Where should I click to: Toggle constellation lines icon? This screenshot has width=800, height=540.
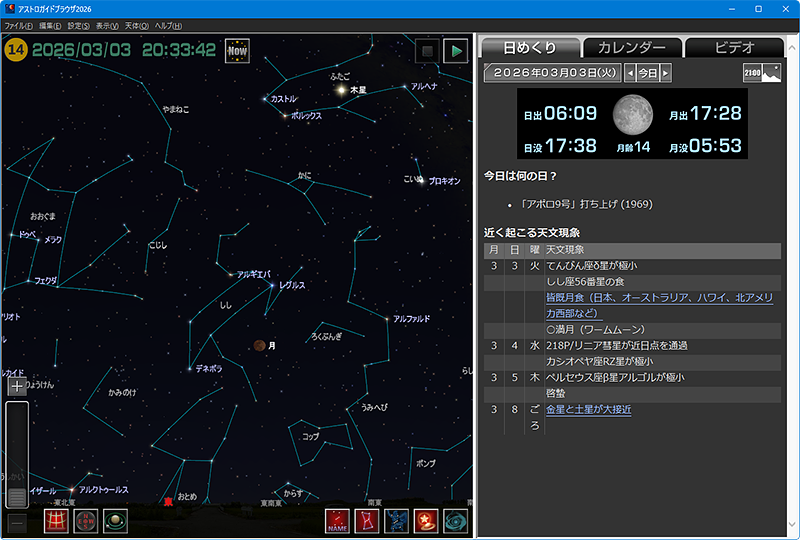(367, 521)
